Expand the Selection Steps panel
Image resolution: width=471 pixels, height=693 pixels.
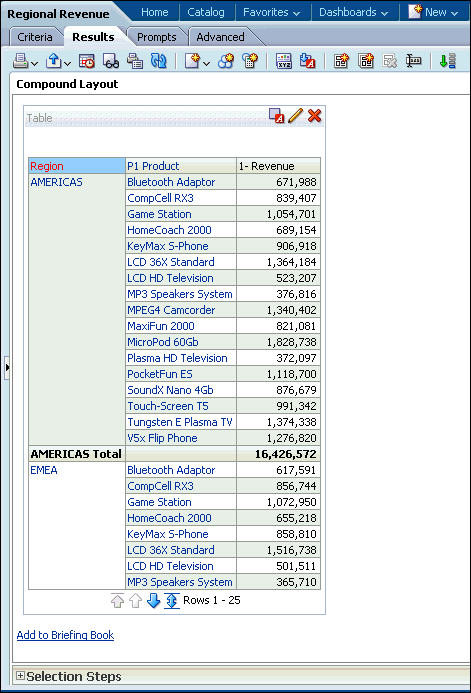pyautogui.click(x=20, y=675)
